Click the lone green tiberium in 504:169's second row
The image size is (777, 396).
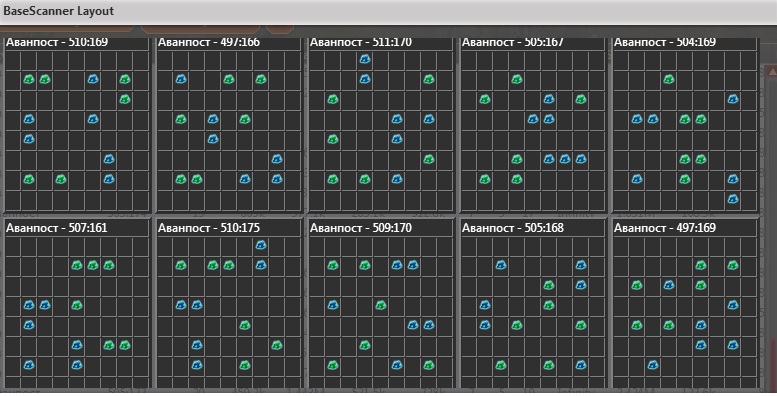(x=669, y=79)
